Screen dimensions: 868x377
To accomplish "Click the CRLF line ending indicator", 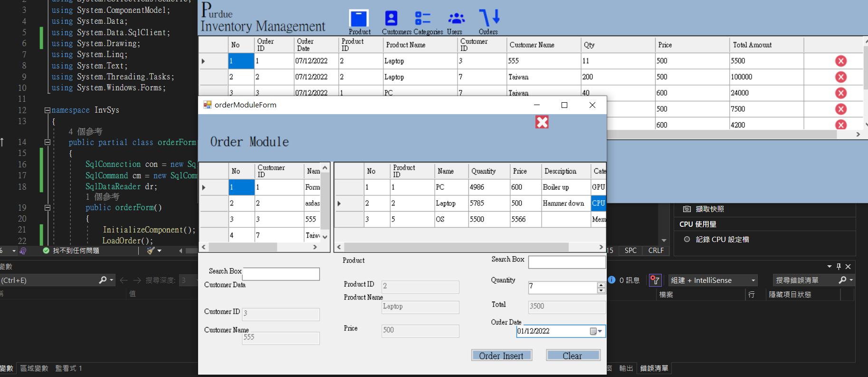I will (656, 251).
